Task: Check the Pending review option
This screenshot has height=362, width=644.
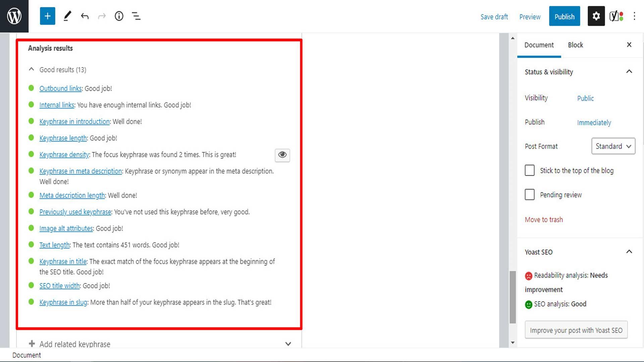Action: [x=530, y=194]
